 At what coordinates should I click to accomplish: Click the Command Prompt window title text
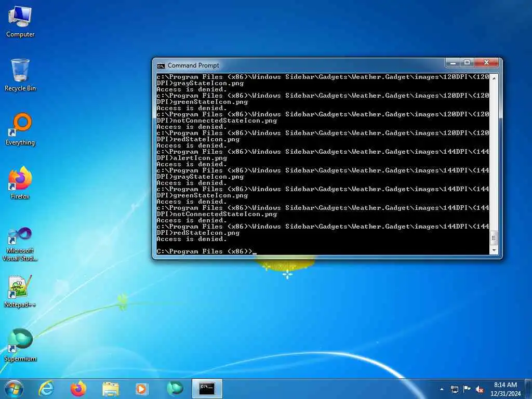point(193,65)
